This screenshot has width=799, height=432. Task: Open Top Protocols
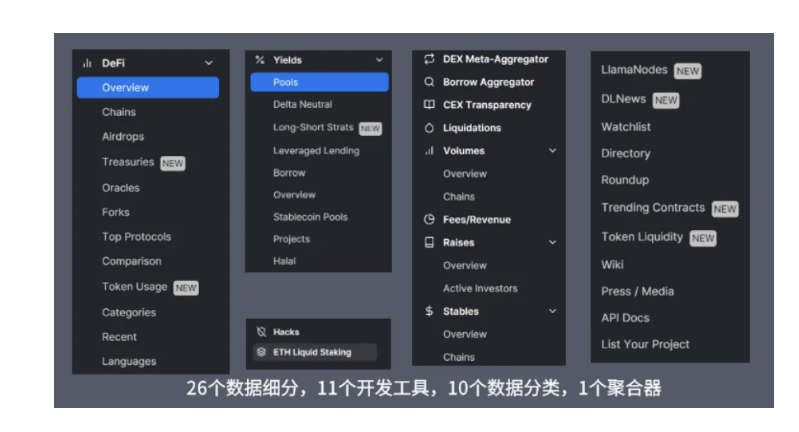coord(137,237)
